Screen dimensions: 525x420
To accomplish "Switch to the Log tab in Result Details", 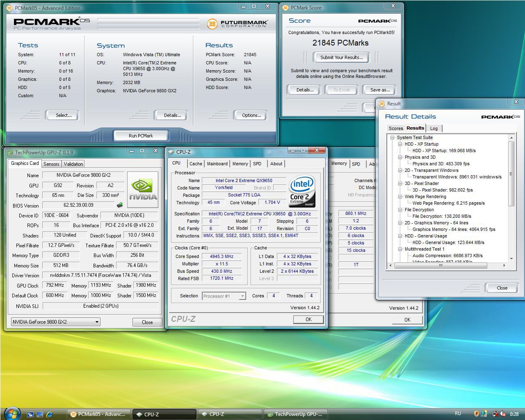I will (x=434, y=128).
